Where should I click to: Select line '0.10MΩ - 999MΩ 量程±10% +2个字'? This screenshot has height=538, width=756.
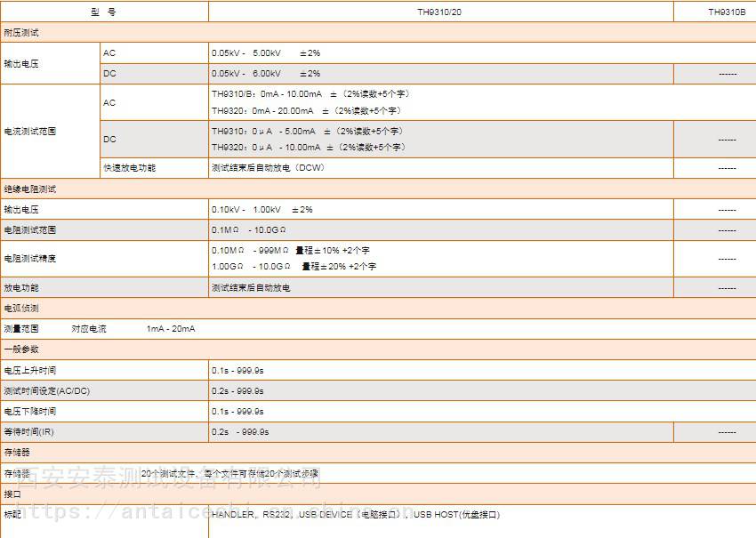(291, 251)
